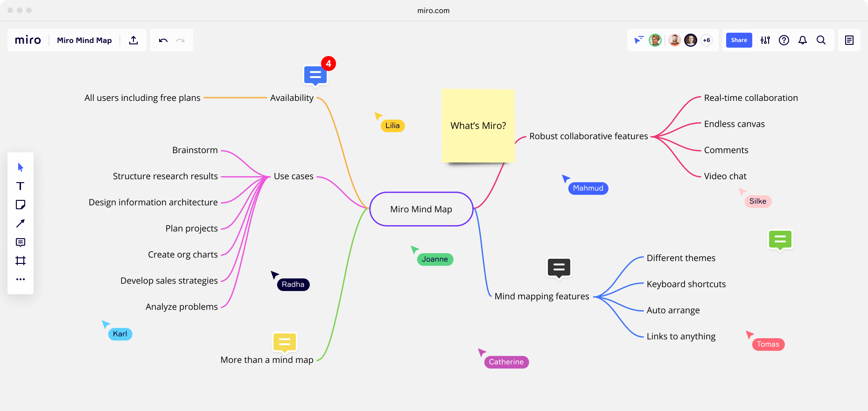Open blue comment with 4 badge
This screenshot has width=868, height=411.
click(315, 75)
